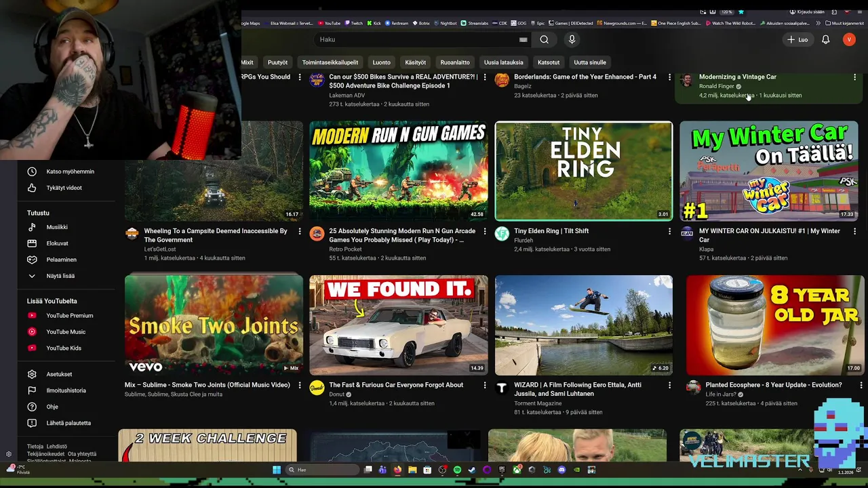Click Donut channel avatar

click(317, 388)
